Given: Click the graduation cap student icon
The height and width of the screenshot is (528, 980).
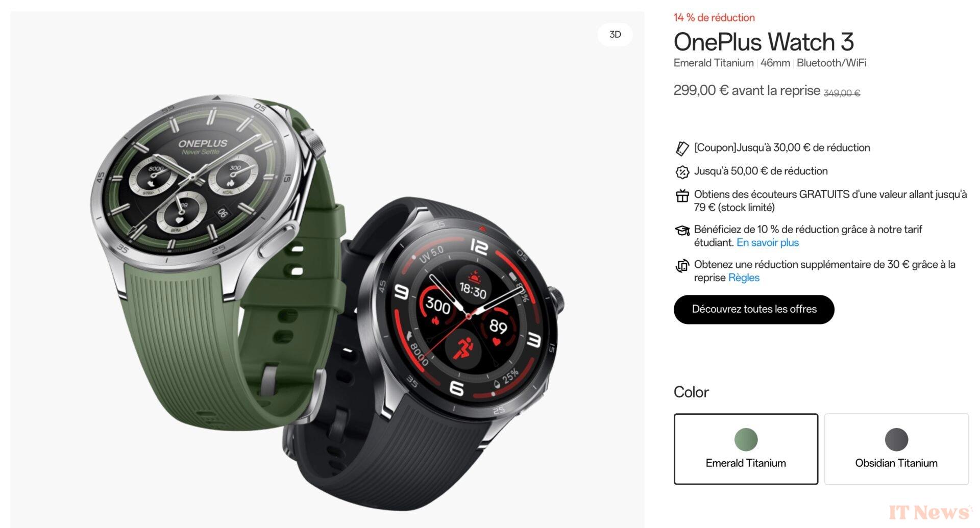Looking at the screenshot, I should click(x=682, y=231).
